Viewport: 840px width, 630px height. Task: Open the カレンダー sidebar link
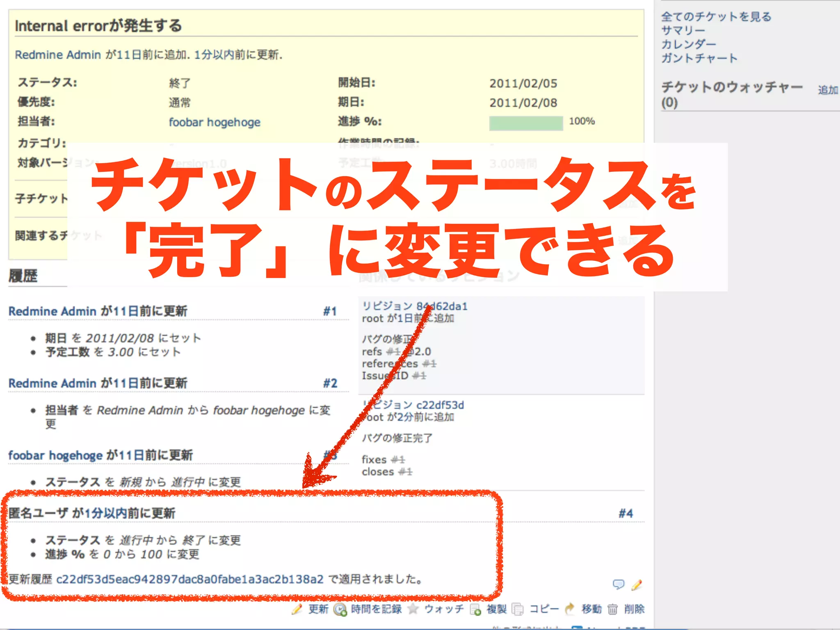pyautogui.click(x=689, y=44)
